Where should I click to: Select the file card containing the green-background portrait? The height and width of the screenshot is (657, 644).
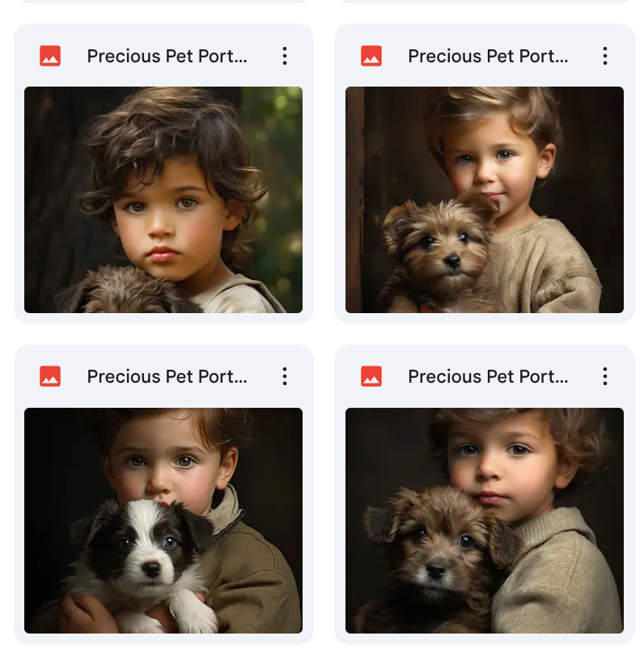point(163,318)
